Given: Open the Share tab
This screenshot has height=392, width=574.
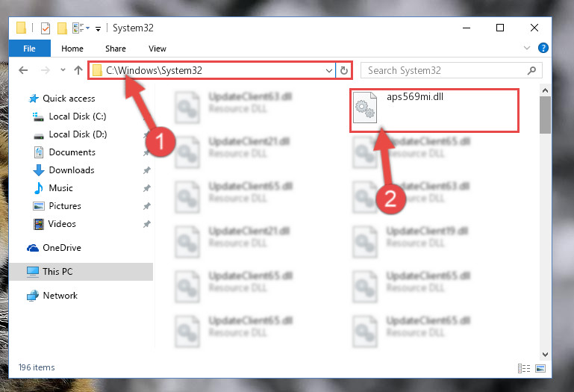Looking at the screenshot, I should [116, 49].
